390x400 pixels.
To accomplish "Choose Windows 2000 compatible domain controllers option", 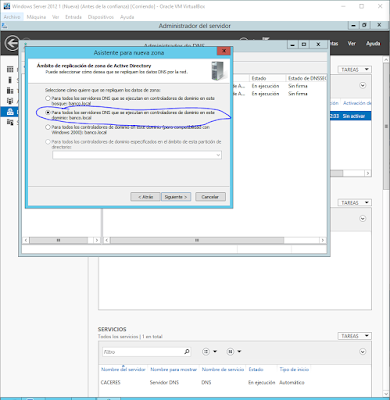I will pos(48,127).
